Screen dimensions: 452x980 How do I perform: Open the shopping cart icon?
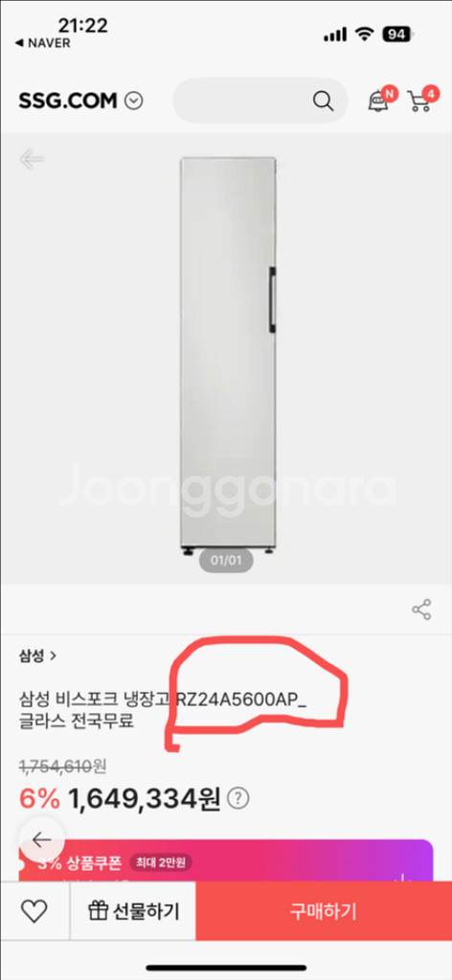tap(419, 100)
